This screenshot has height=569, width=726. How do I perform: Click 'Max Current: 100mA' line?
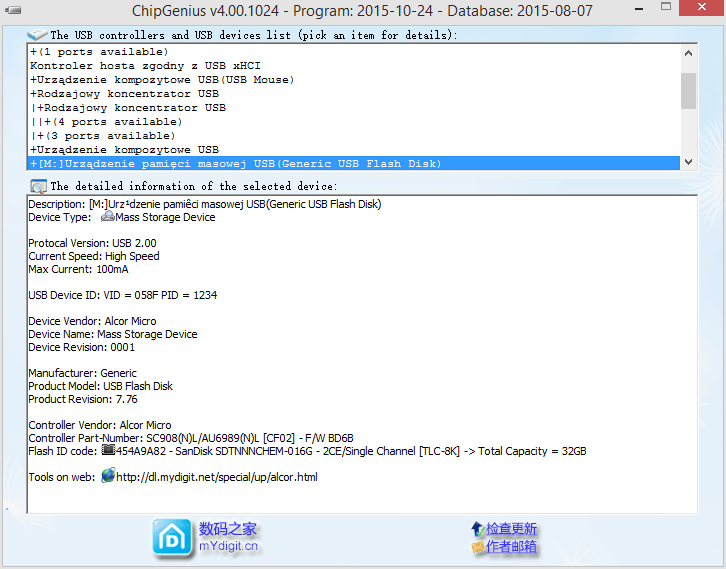click(x=78, y=269)
